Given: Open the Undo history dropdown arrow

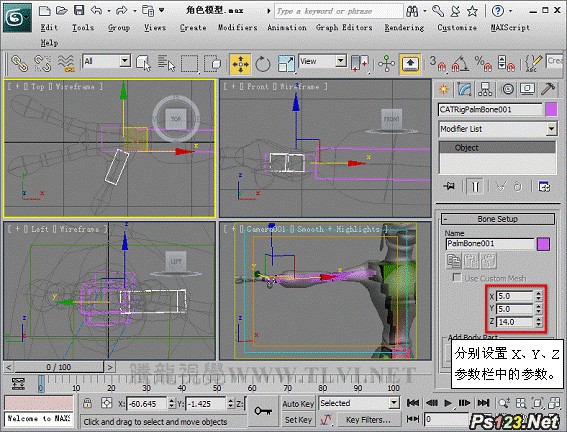Looking at the screenshot, I should click(x=108, y=11).
